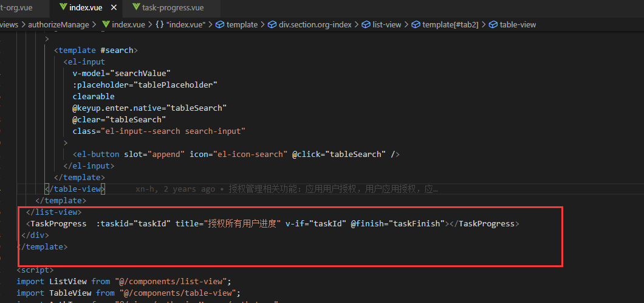
Task: Click template[#tab2] breadcrumb item
Action: (x=450, y=25)
